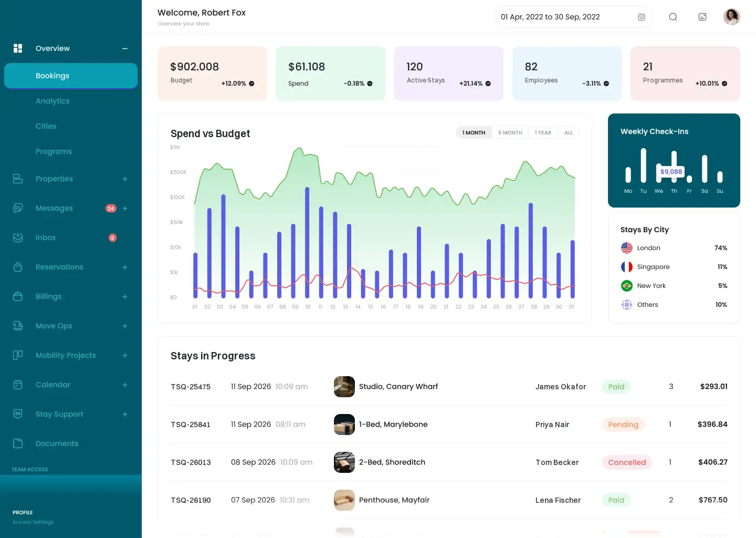The image size is (756, 538).
Task: Click the Documents sidebar icon
Action: point(18,443)
